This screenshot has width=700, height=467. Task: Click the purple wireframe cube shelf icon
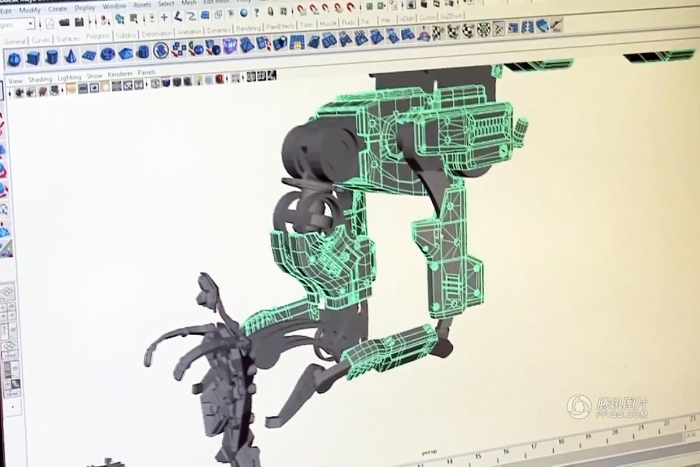230,46
